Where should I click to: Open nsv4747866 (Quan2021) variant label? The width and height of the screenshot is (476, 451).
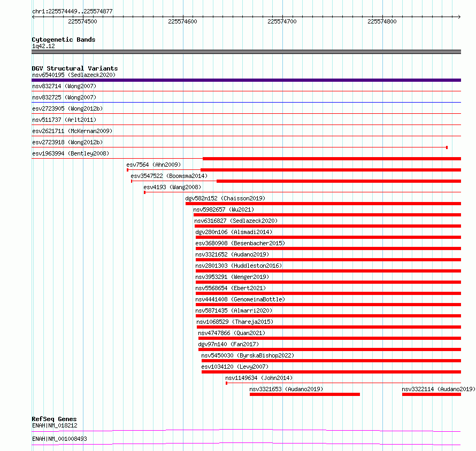coord(232,333)
